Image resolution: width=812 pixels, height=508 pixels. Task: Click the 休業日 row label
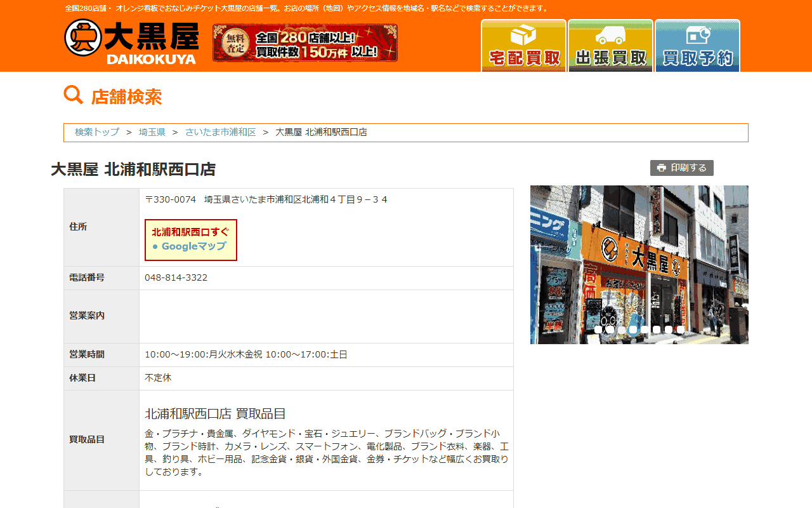82,378
